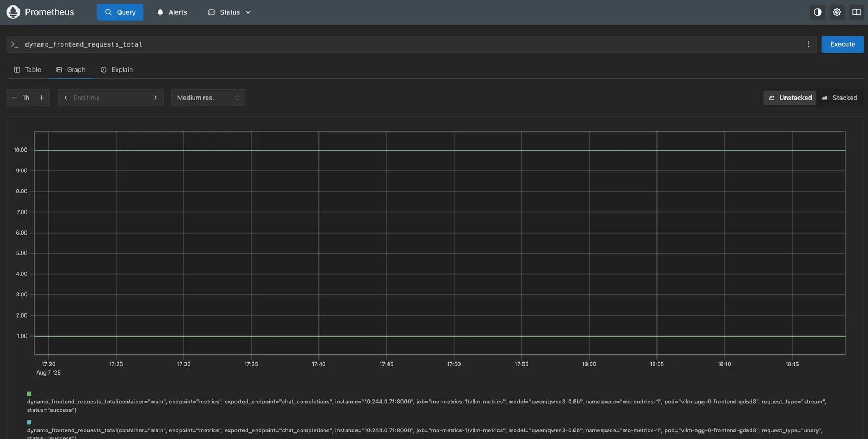Increase the time range with plus
868x439 pixels.
tap(41, 98)
